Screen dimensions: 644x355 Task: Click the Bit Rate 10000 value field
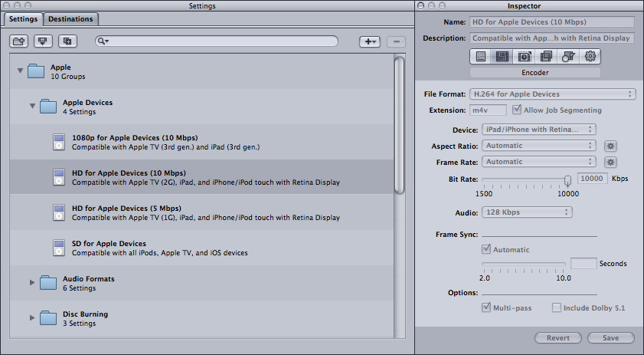592,179
